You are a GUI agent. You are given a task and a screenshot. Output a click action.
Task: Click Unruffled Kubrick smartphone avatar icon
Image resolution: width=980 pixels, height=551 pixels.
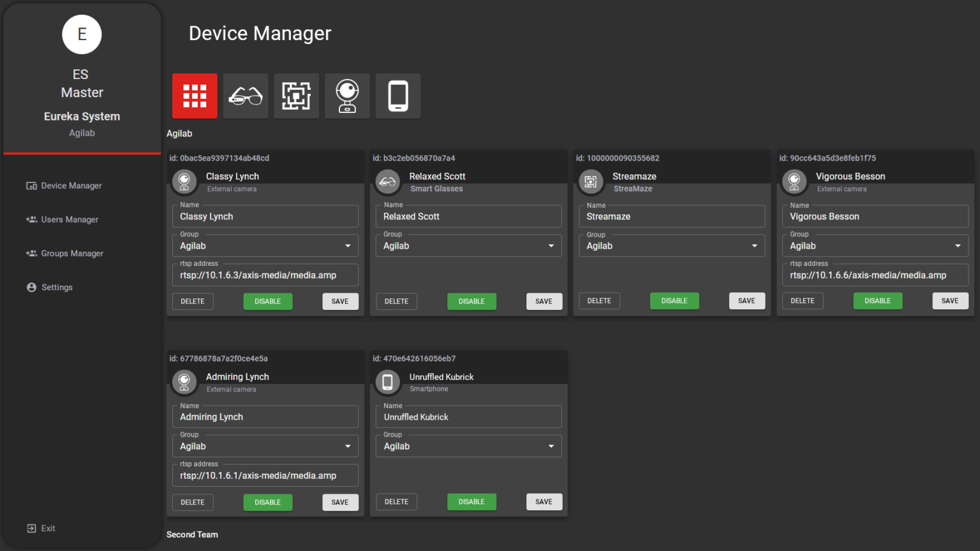(388, 382)
